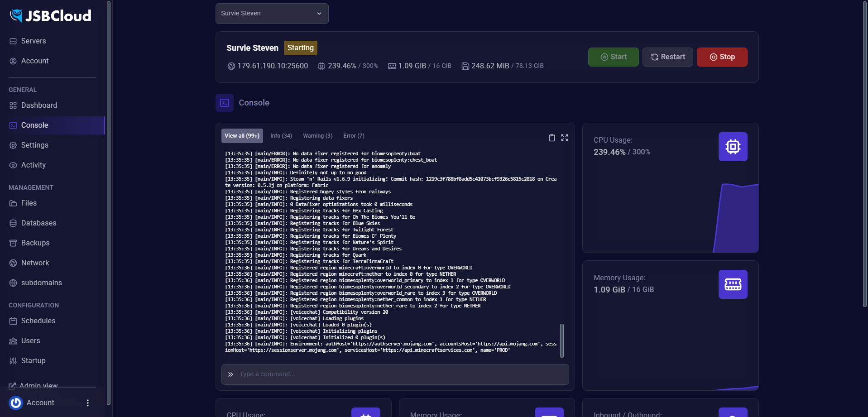Click the Console terminal section icon
Screen dimensions: 868x417
[225, 103]
